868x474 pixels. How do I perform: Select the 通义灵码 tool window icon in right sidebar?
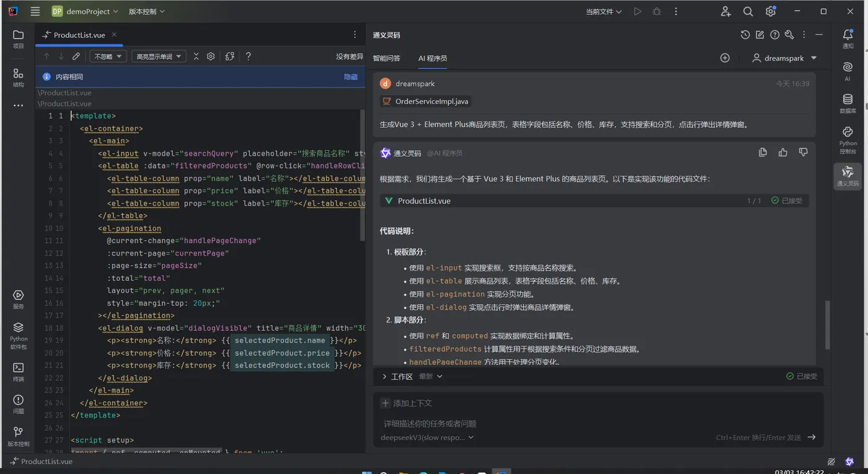coord(848,176)
